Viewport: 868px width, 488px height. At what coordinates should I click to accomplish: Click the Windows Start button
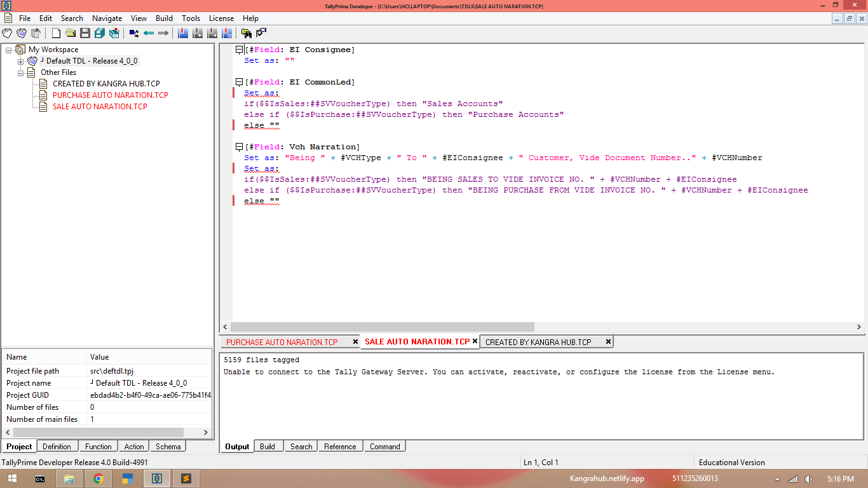pyautogui.click(x=11, y=478)
